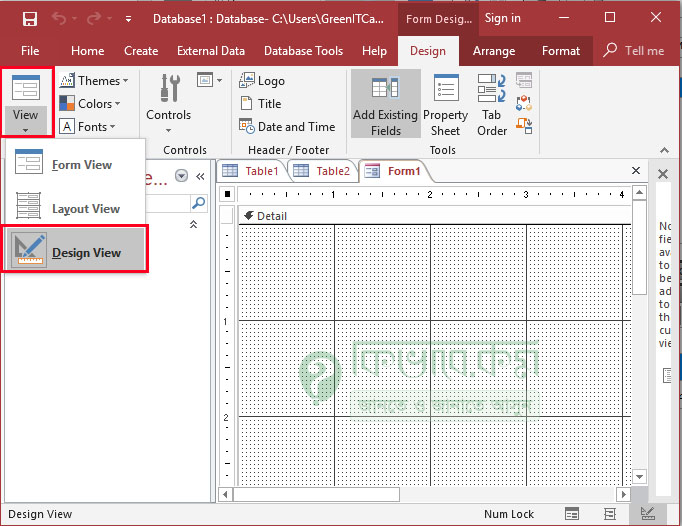The image size is (682, 526).
Task: Open the Property Sheet
Action: click(445, 104)
